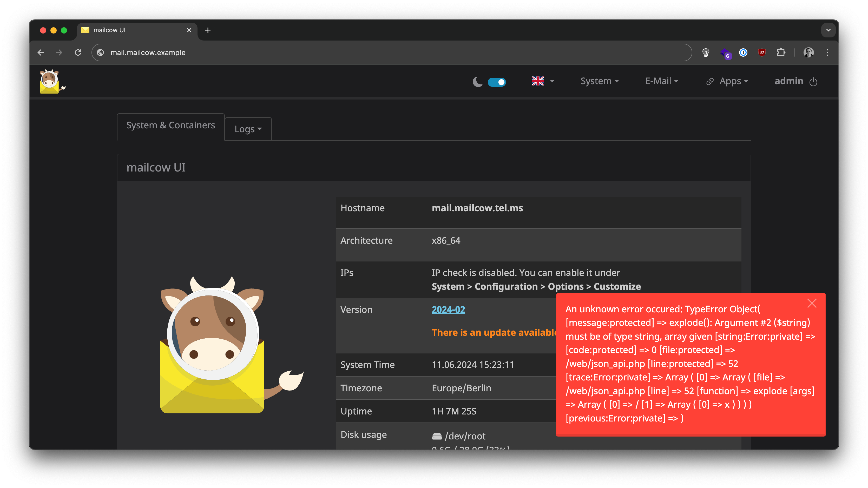Expand the E-Mail menu
868x488 pixels.
pyautogui.click(x=661, y=81)
